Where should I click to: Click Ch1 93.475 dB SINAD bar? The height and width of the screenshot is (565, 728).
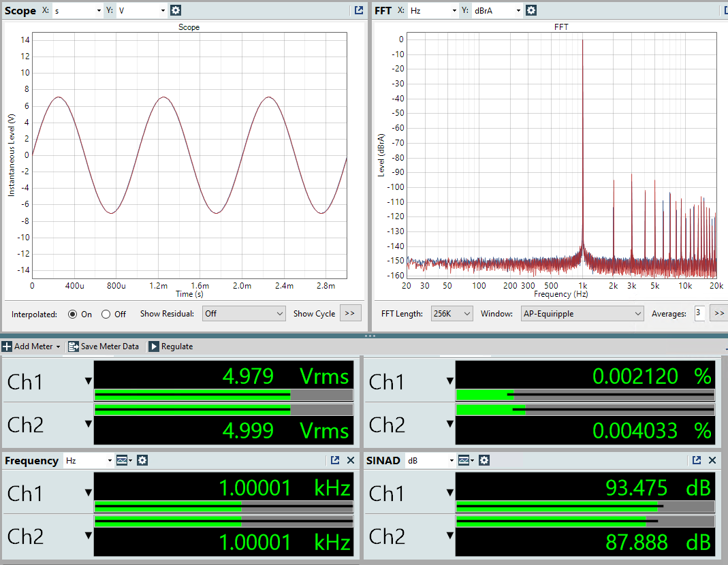585,506
